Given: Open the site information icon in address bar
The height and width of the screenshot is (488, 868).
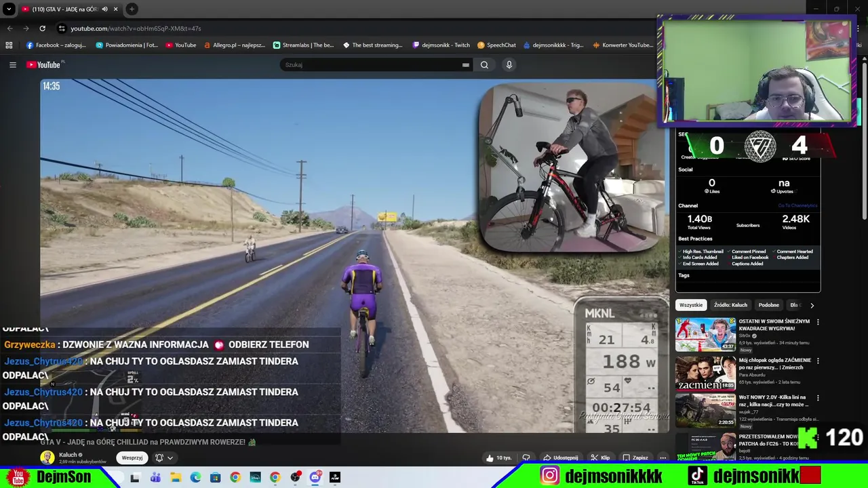Looking at the screenshot, I should [62, 28].
